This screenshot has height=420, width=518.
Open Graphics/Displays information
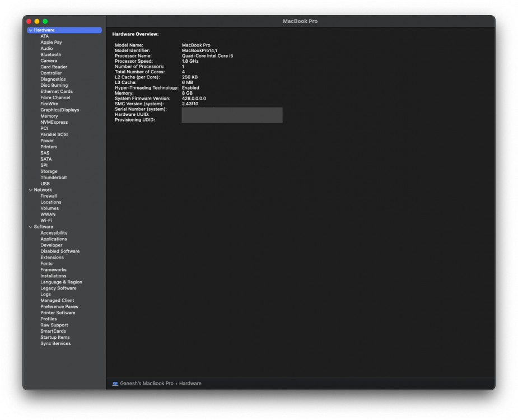coord(60,110)
